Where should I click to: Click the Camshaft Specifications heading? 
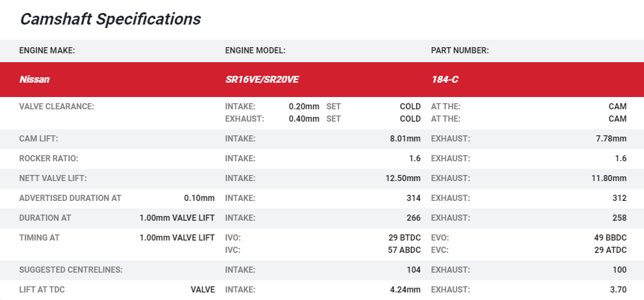point(110,19)
